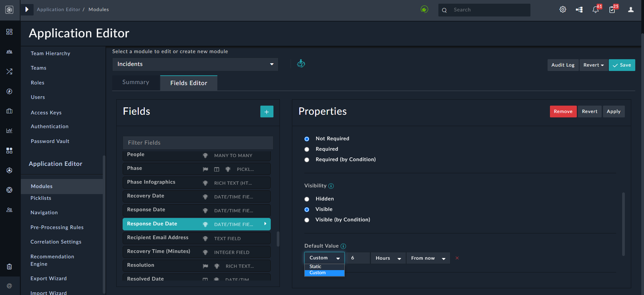Click the plus icon to add field

point(267,112)
